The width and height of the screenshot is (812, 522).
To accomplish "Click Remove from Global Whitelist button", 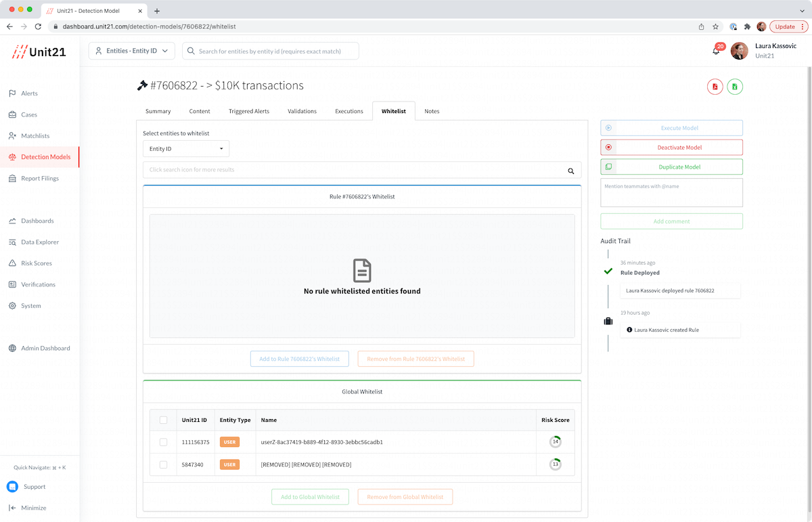I will pos(405,497).
